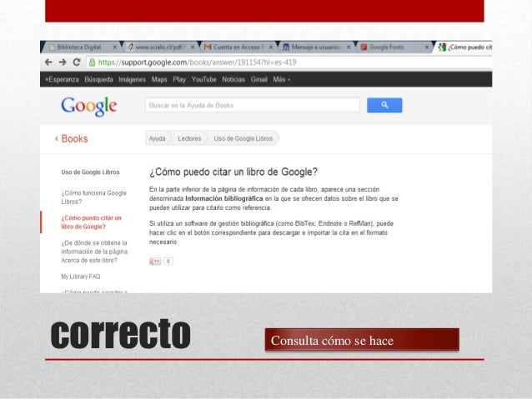532x399 pixels.
Task: Click the red g+1 button
Action: pyautogui.click(x=155, y=261)
